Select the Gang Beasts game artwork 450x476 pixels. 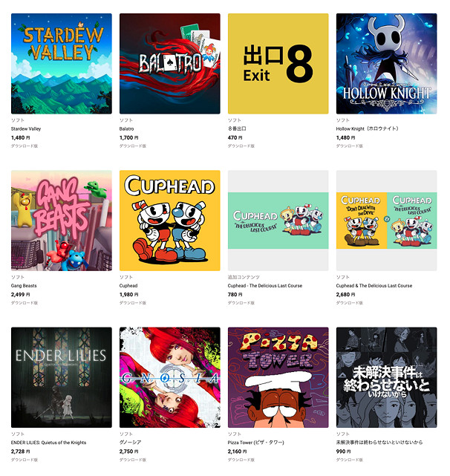[62, 221]
